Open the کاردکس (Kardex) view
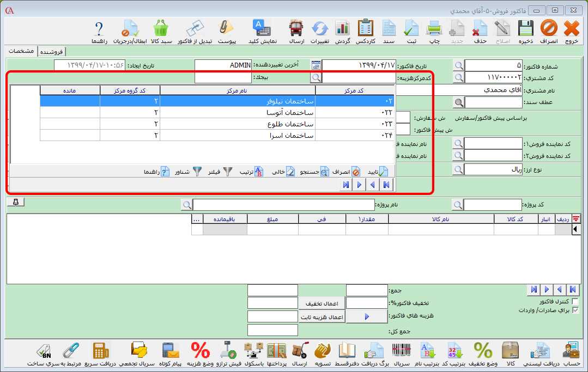 tap(365, 31)
